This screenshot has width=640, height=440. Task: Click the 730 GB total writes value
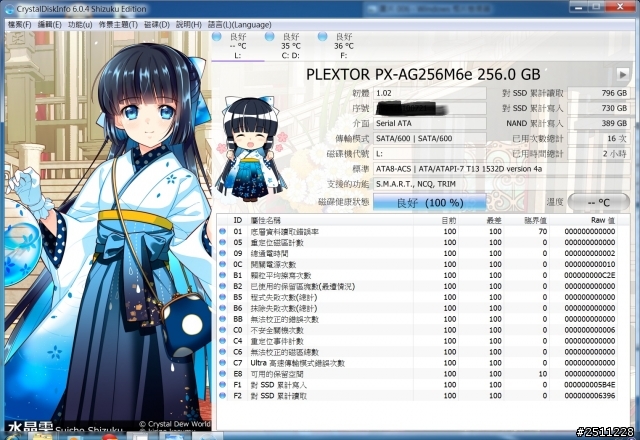tap(599, 108)
